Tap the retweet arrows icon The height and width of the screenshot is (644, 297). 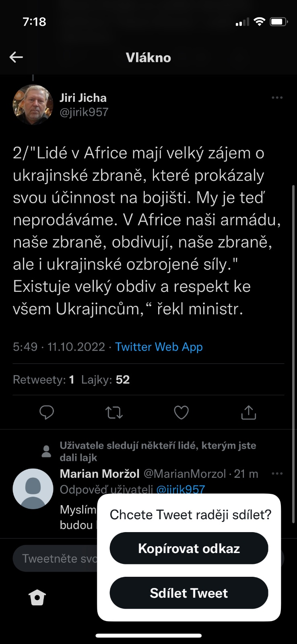point(114,413)
